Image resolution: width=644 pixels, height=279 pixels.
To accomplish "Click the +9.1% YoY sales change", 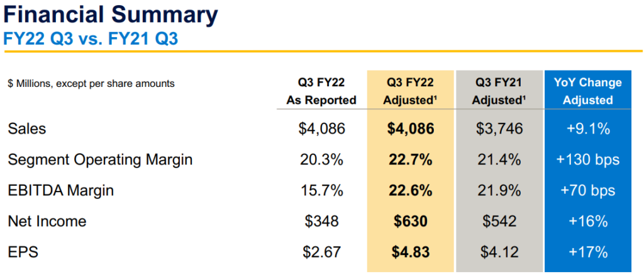I will [x=587, y=129].
